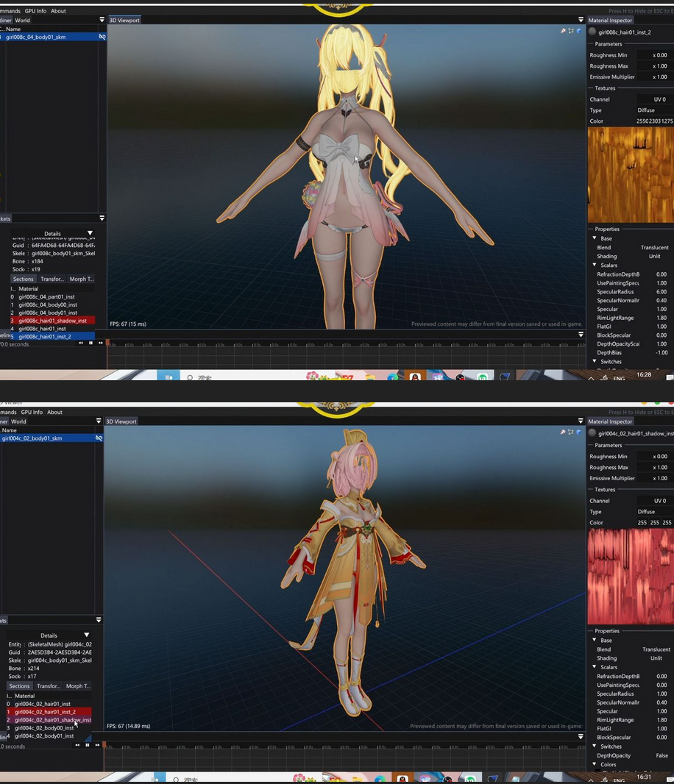Collapse Details section in top window
This screenshot has height=784, width=674.
coord(90,233)
